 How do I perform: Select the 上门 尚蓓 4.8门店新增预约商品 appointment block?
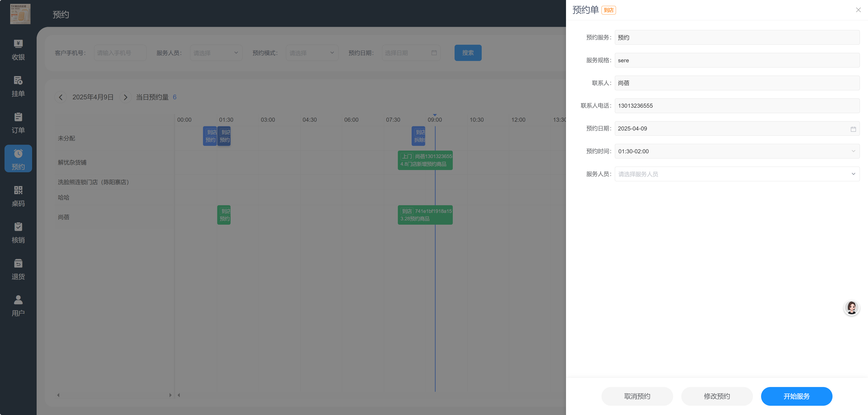click(x=425, y=160)
